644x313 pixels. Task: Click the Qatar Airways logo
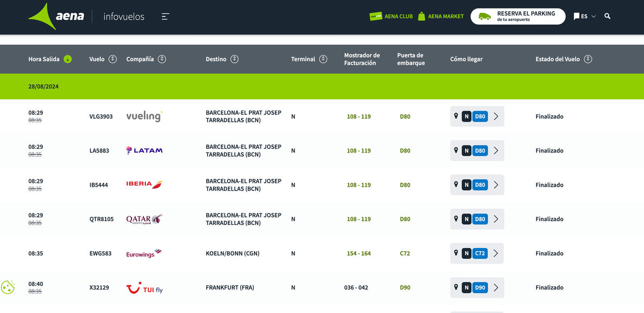click(144, 219)
